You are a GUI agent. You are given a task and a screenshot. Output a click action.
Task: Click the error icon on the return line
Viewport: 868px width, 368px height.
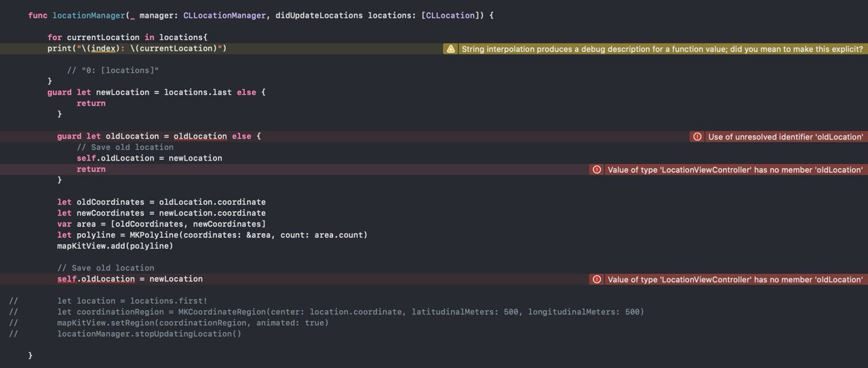coord(597,169)
